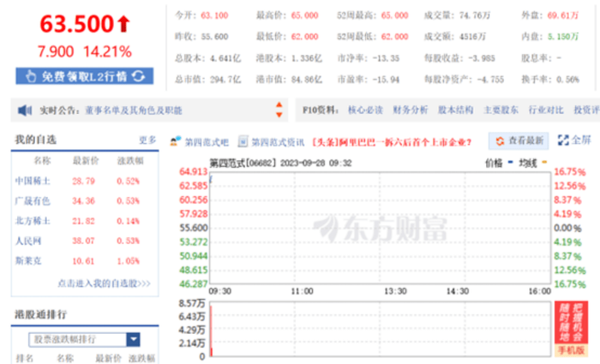The width and height of the screenshot is (600, 364).
Task: Click the hand icon on 免费领取L2行情 button
Action: click(31, 76)
